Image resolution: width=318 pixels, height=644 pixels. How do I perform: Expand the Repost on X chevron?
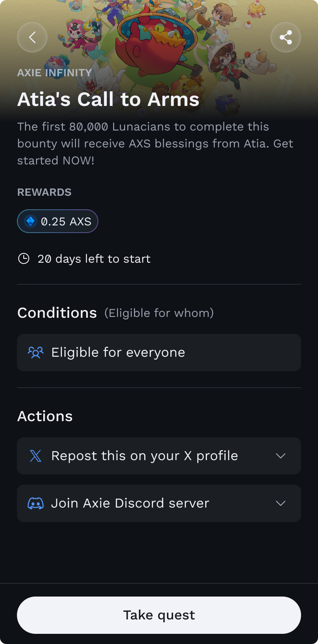click(281, 456)
